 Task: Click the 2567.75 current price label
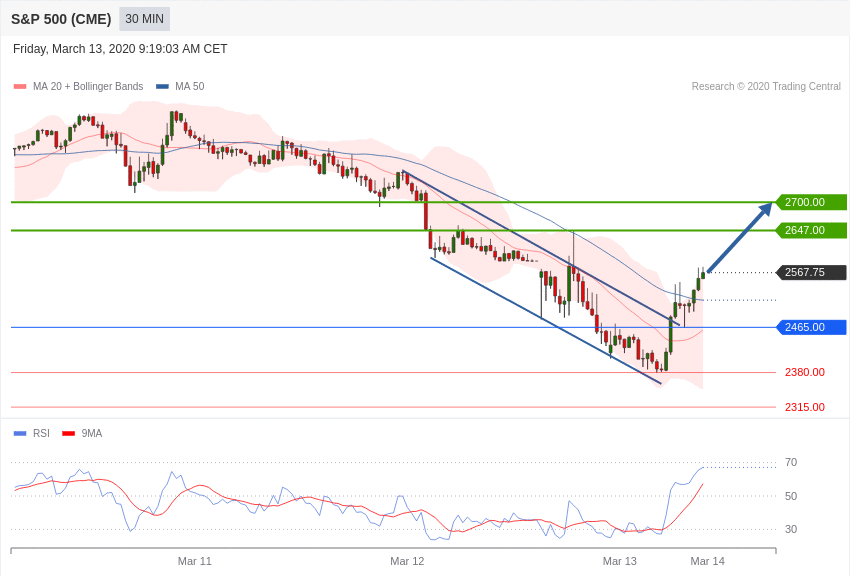tap(812, 272)
